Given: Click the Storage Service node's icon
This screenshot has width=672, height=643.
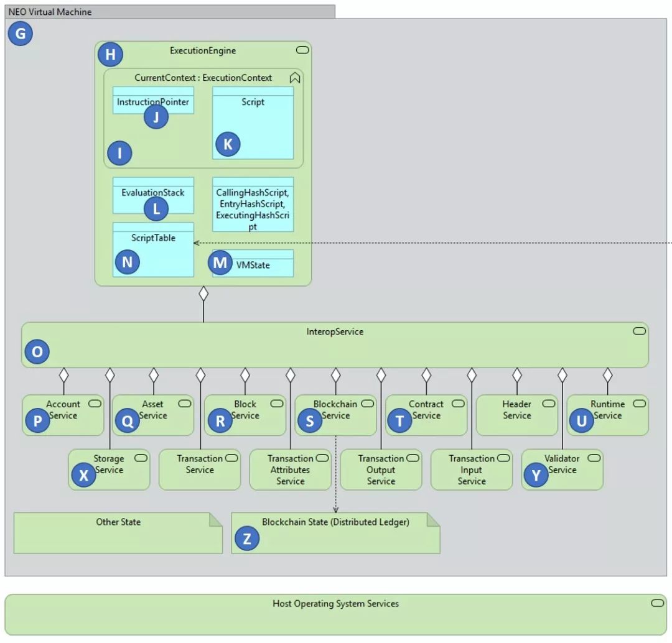Looking at the screenshot, I should tap(141, 458).
